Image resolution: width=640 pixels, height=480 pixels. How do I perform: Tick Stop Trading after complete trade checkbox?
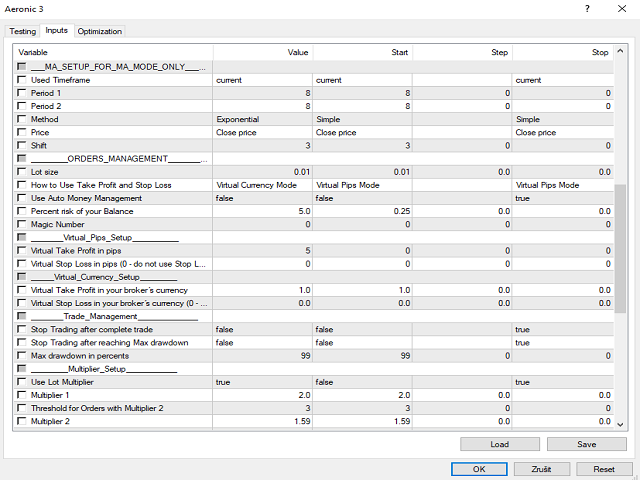pyautogui.click(x=22, y=329)
